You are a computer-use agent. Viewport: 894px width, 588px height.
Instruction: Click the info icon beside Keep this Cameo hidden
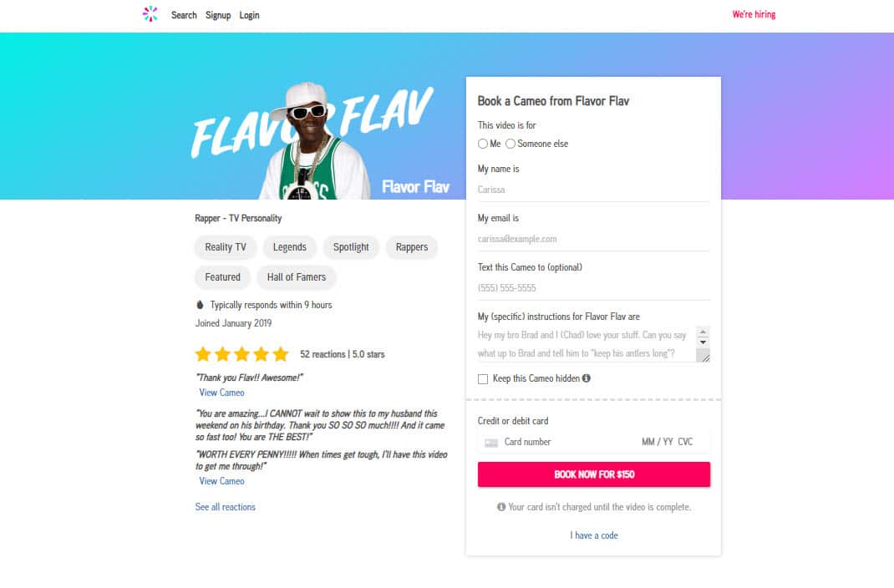coord(586,378)
